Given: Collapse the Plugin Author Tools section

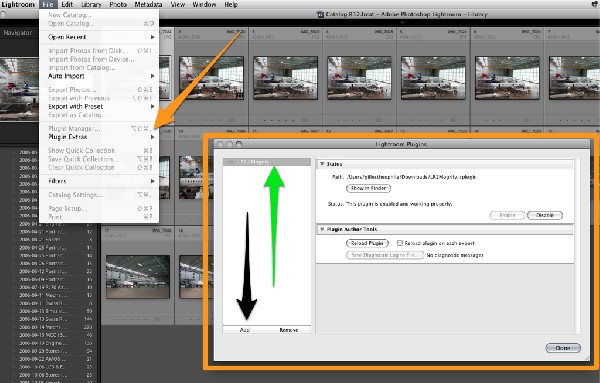Looking at the screenshot, I should coord(322,229).
